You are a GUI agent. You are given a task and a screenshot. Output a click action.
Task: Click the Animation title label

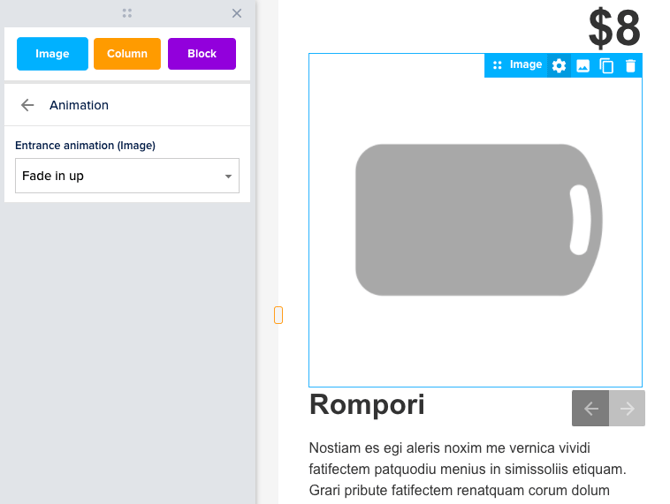coord(79,105)
